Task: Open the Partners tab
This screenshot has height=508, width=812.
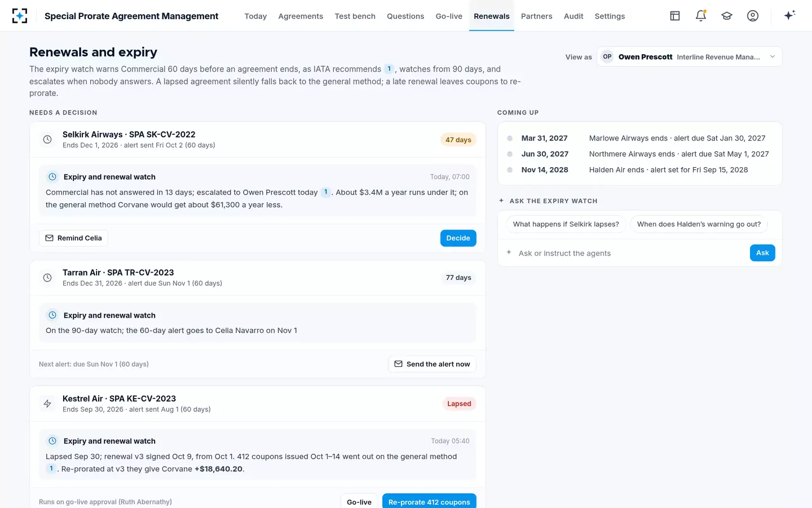Action: point(537,16)
